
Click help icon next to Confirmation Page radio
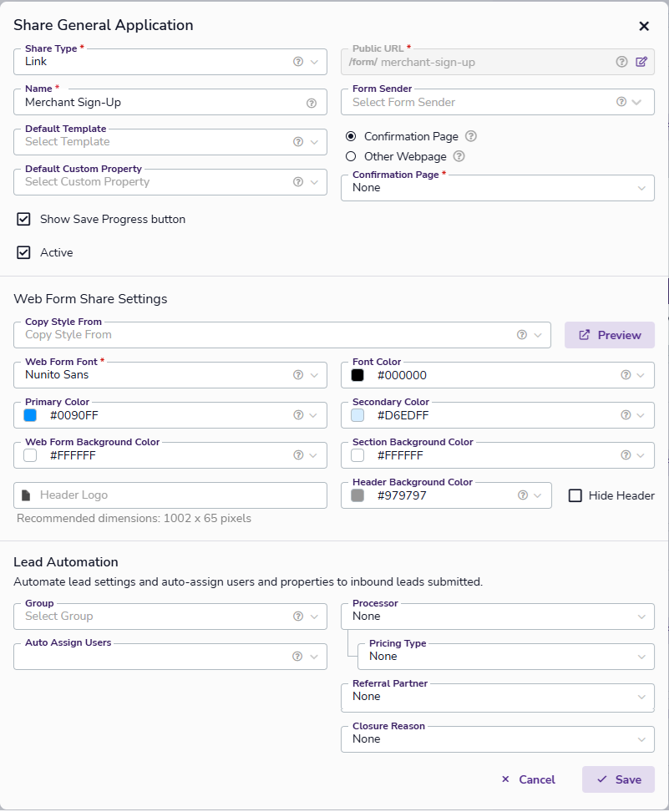(x=471, y=136)
